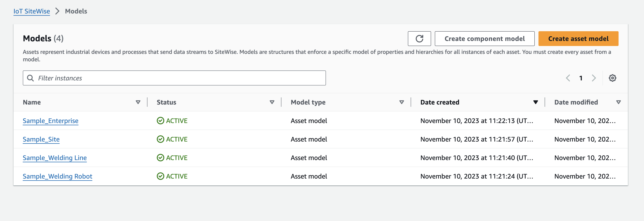Click the Create component model button

click(485, 38)
